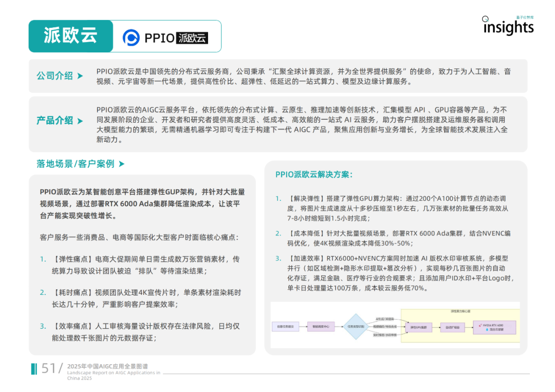The height and width of the screenshot is (392, 555).
Task: Click the PPIO blue circular logo icon
Action: pos(131,38)
